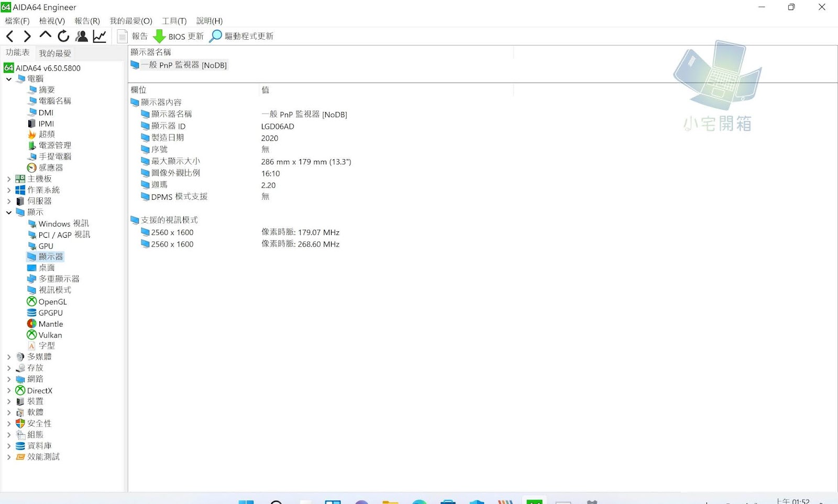Click the 超頻 flame icon
Viewport: 838px width, 504px height.
32,135
